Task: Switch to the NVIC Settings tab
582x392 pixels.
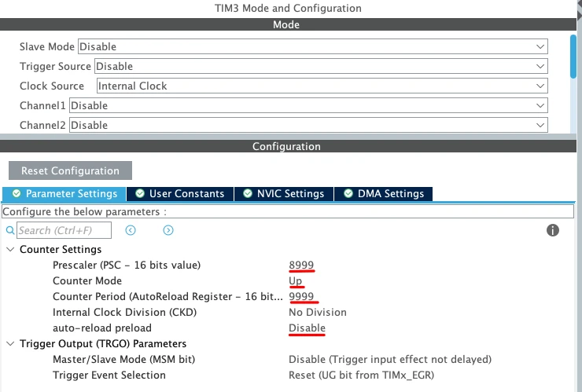Action: point(284,193)
